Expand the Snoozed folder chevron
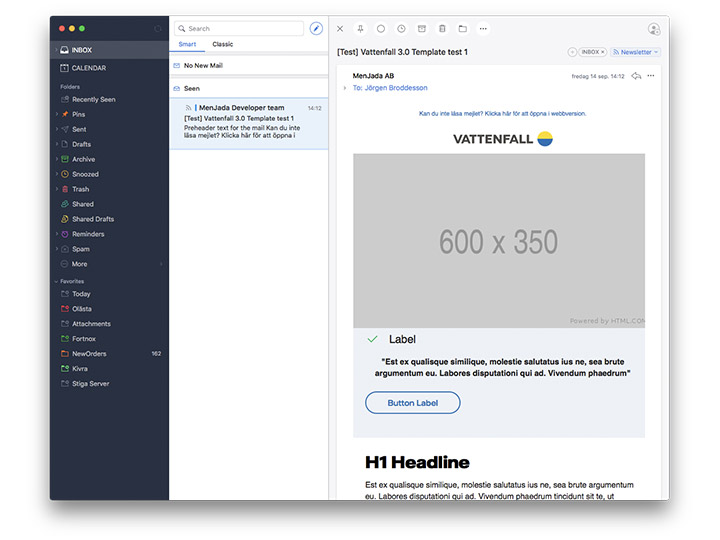This screenshot has height=540, width=720. (x=56, y=174)
